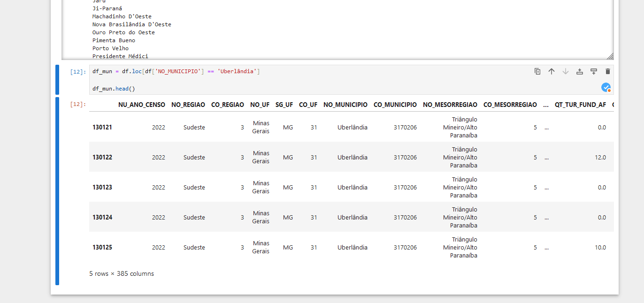644x303 pixels.
Task: Click the blue checkmark badge in the cell
Action: 606,87
